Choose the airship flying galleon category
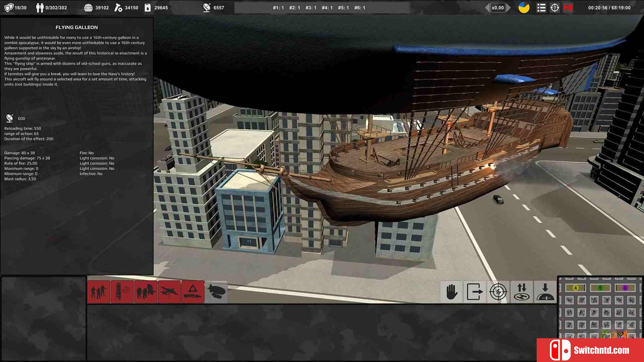 pos(216,292)
